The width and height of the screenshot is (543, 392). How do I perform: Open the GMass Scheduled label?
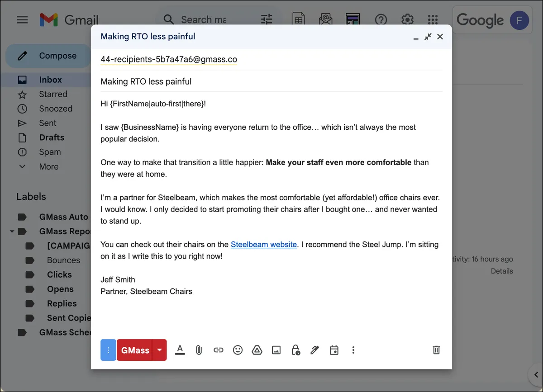(66, 332)
